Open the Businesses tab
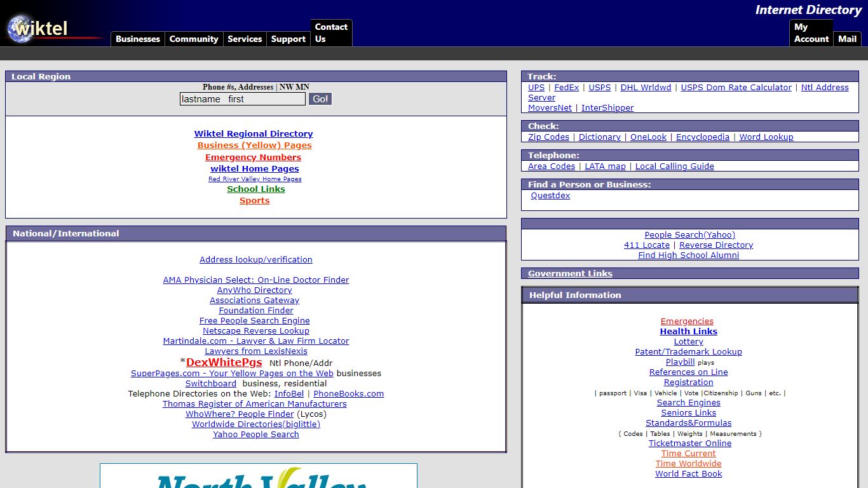 click(x=138, y=39)
